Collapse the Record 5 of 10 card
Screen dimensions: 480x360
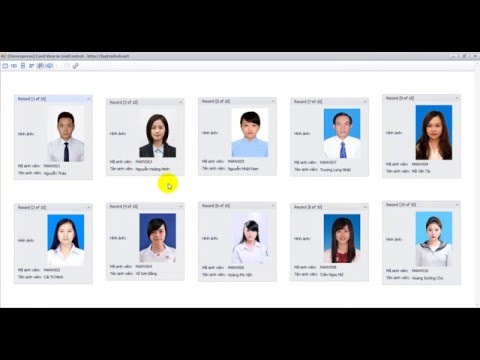pyautogui.click(x=273, y=101)
